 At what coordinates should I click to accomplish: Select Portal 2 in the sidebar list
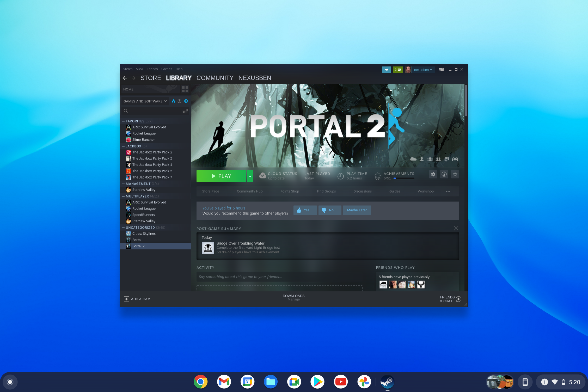(x=139, y=246)
